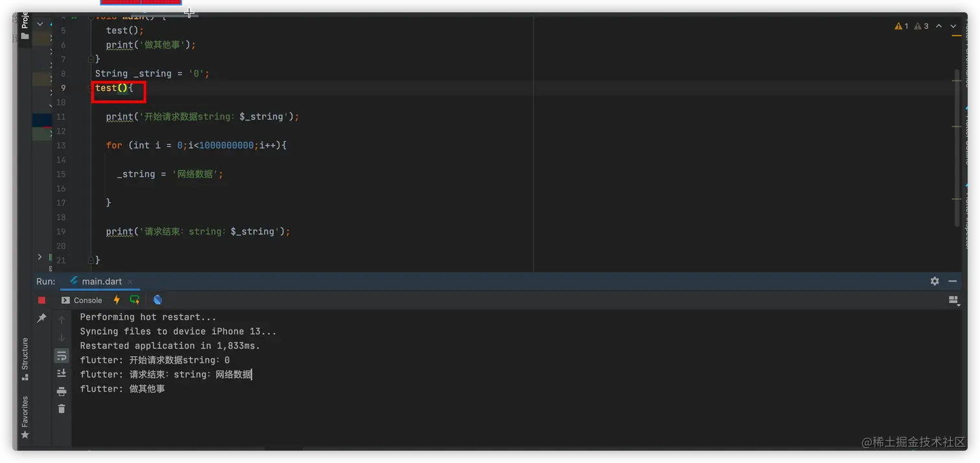Switch to the Console tab
The width and height of the screenshot is (980, 463).
click(x=82, y=300)
